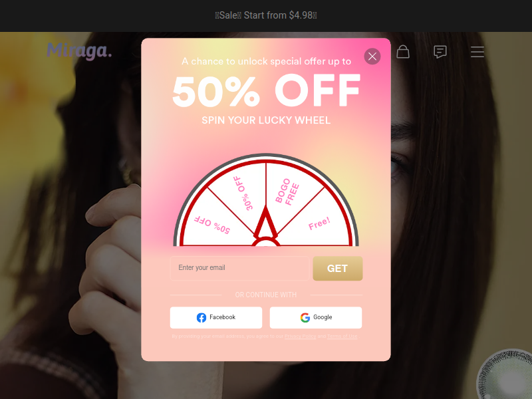This screenshot has width=532, height=399.
Task: Click the GET button
Action: pyautogui.click(x=338, y=269)
